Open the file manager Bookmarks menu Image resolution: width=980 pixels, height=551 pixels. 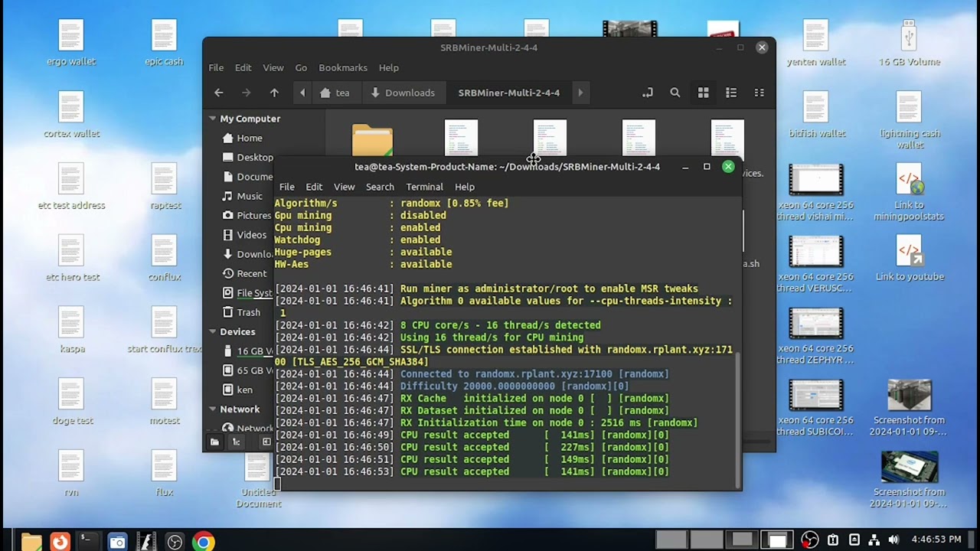343,67
